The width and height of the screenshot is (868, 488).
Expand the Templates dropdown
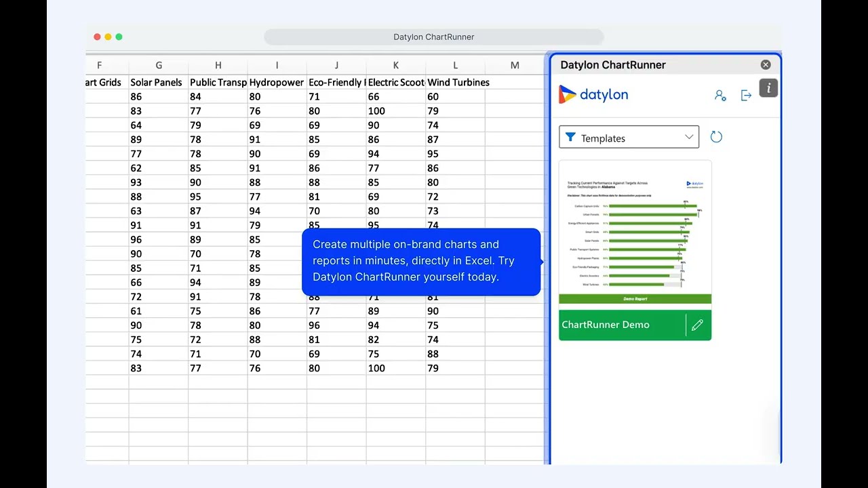(629, 138)
